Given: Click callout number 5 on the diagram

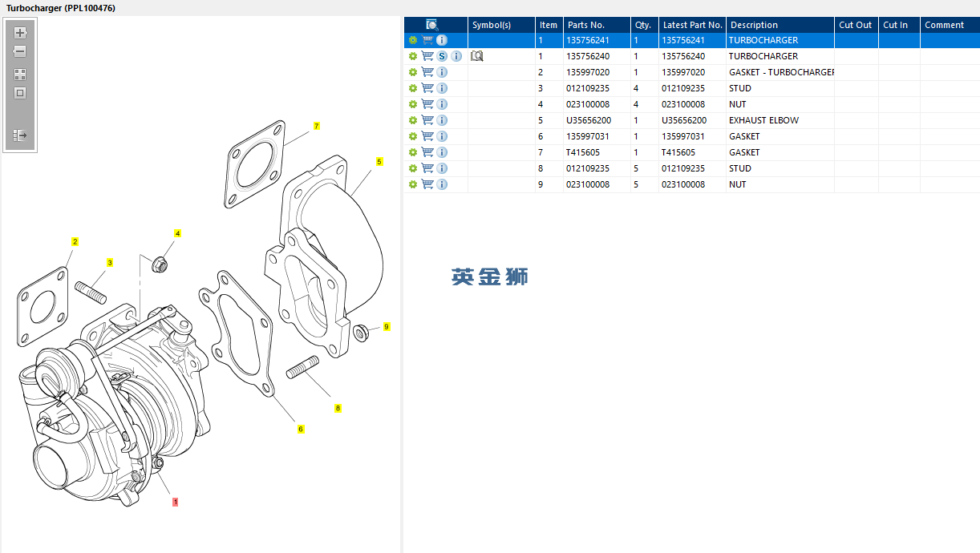Looking at the screenshot, I should [x=379, y=161].
